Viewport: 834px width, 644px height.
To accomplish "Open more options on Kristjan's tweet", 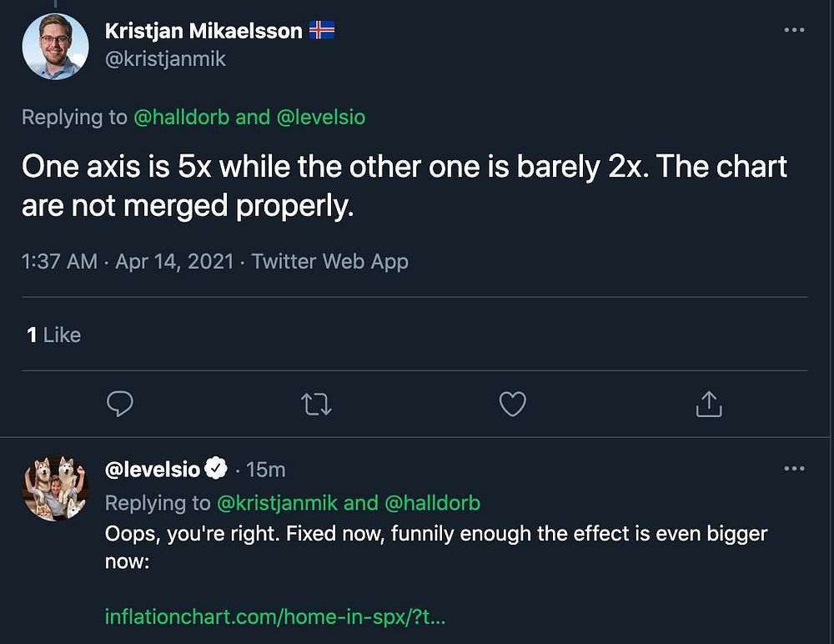I will click(x=794, y=30).
